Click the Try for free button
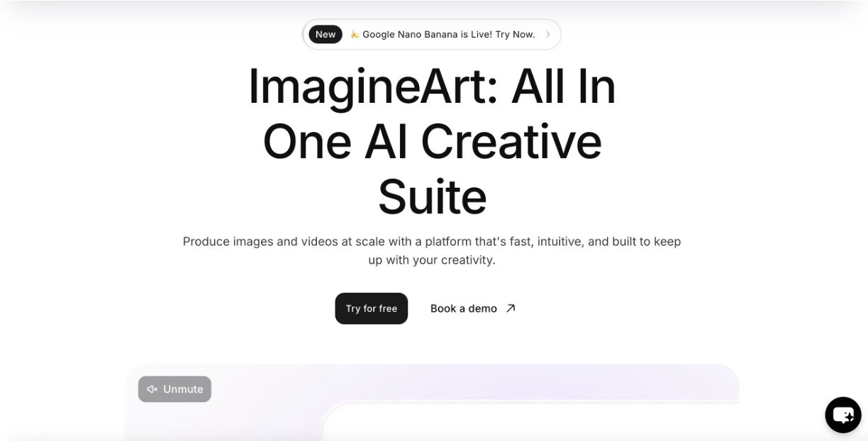 click(371, 308)
